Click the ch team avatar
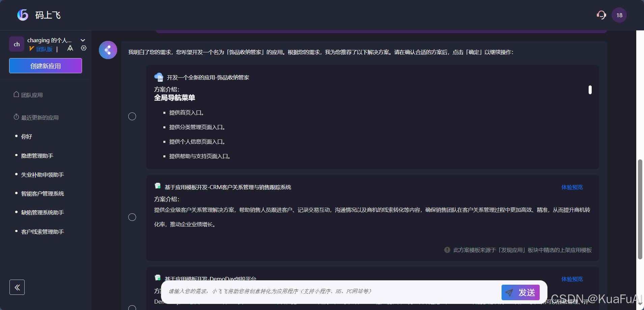Screen dimensions: 644x310 click(17, 44)
